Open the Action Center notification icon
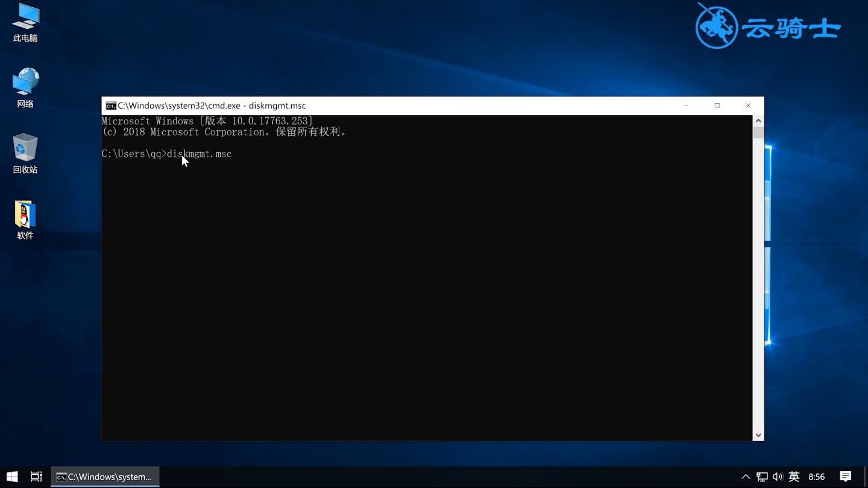This screenshot has height=488, width=868. 845,477
